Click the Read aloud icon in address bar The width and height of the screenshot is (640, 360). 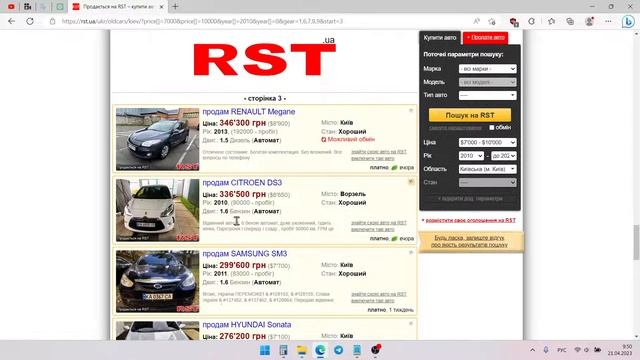click(476, 21)
